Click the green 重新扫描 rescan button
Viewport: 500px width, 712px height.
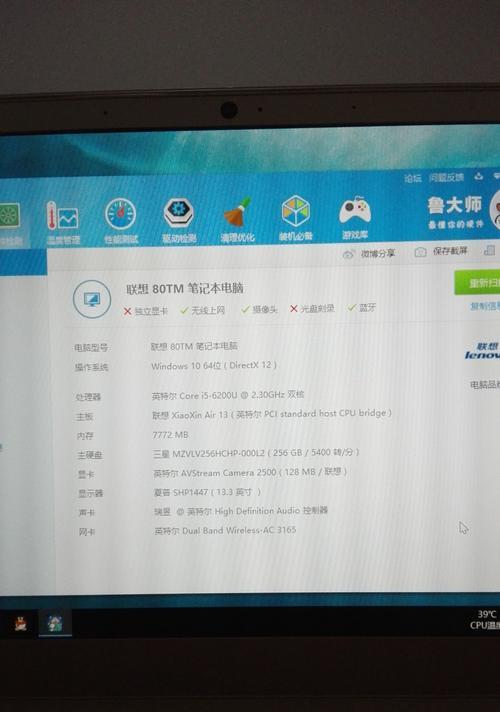[477, 283]
